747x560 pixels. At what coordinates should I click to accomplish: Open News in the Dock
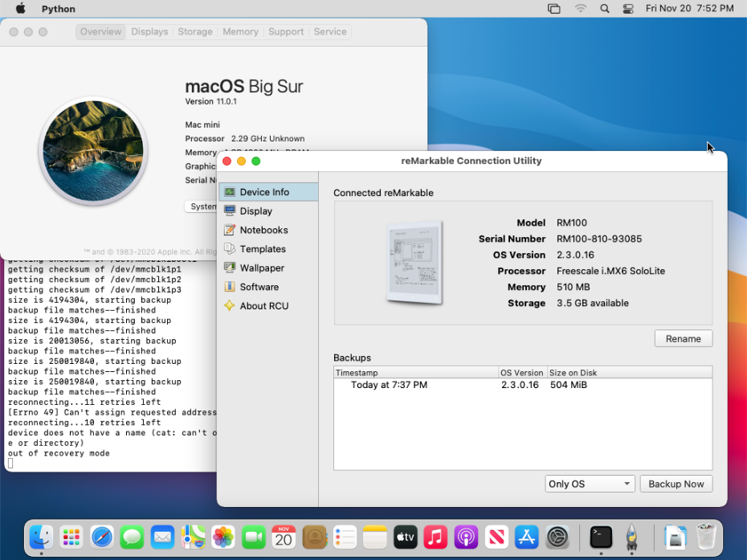[x=496, y=538]
